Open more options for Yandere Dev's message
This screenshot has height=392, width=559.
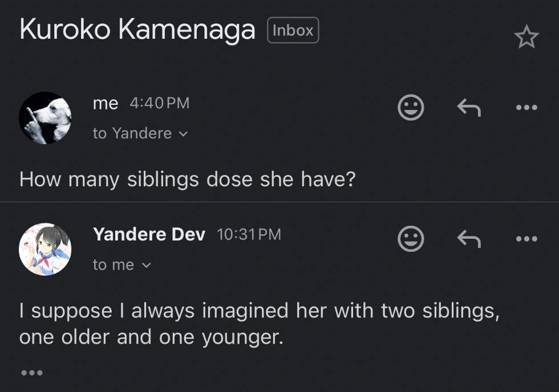pos(526,239)
